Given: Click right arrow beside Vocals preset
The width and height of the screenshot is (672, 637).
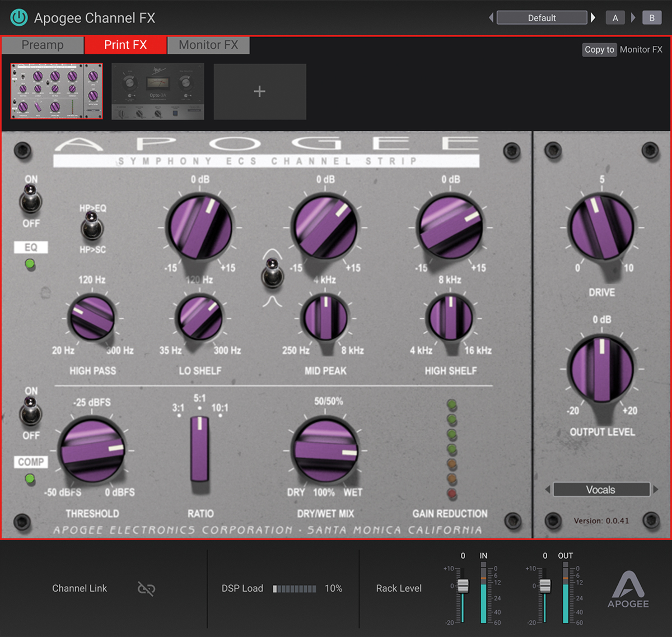Looking at the screenshot, I should point(655,490).
